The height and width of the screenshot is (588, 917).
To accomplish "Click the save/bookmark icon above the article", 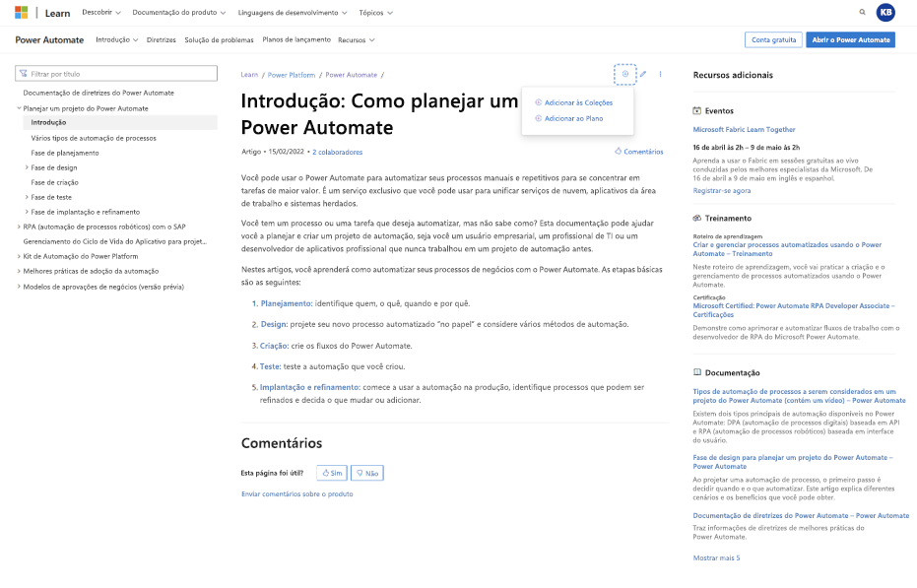I will click(623, 74).
